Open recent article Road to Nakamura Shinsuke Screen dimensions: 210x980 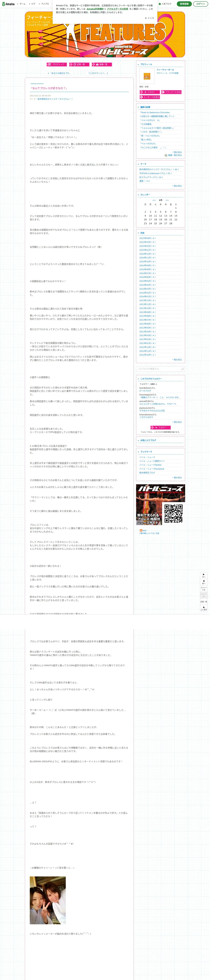tap(155, 113)
